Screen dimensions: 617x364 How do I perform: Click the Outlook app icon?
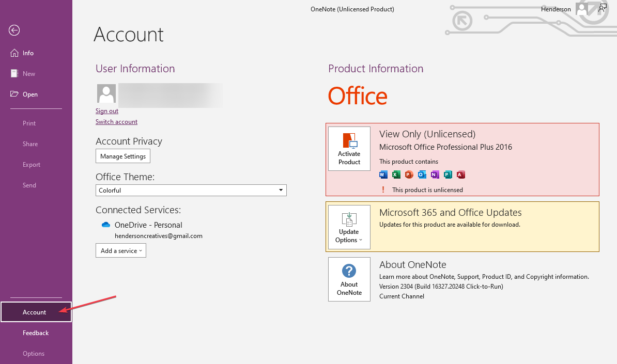[x=422, y=175]
